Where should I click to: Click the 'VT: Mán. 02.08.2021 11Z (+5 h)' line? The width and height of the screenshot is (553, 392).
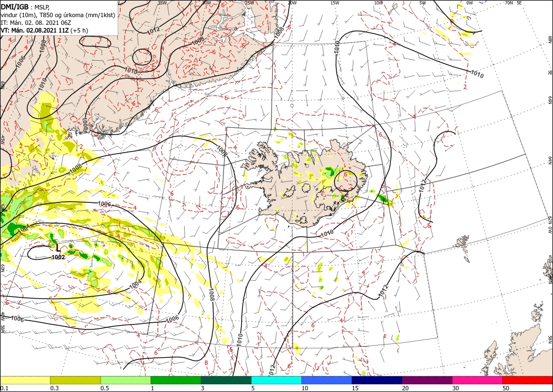pyautogui.click(x=44, y=30)
